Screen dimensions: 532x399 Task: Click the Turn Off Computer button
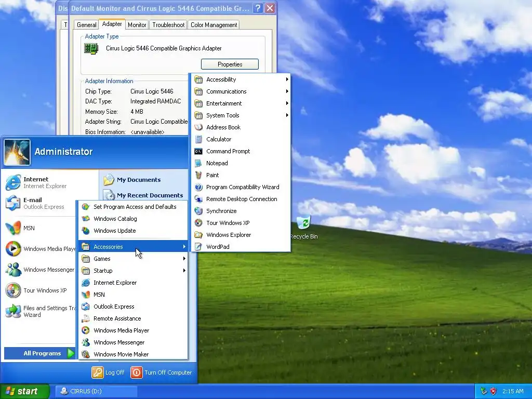click(x=161, y=372)
